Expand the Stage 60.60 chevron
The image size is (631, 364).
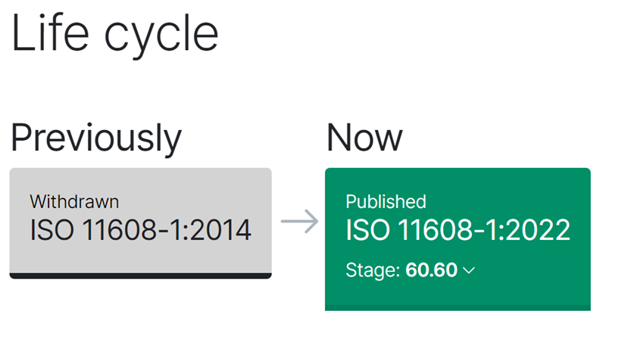pyautogui.click(x=469, y=270)
